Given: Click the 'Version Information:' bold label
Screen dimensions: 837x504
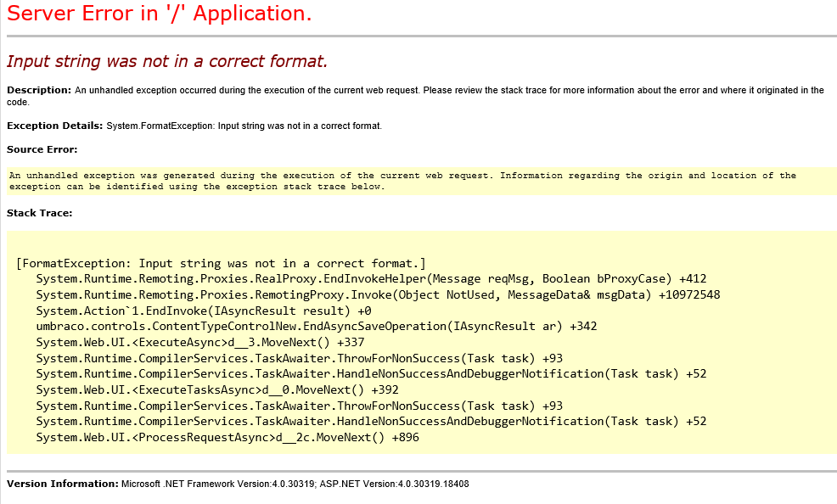Looking at the screenshot, I should pyautogui.click(x=62, y=484).
